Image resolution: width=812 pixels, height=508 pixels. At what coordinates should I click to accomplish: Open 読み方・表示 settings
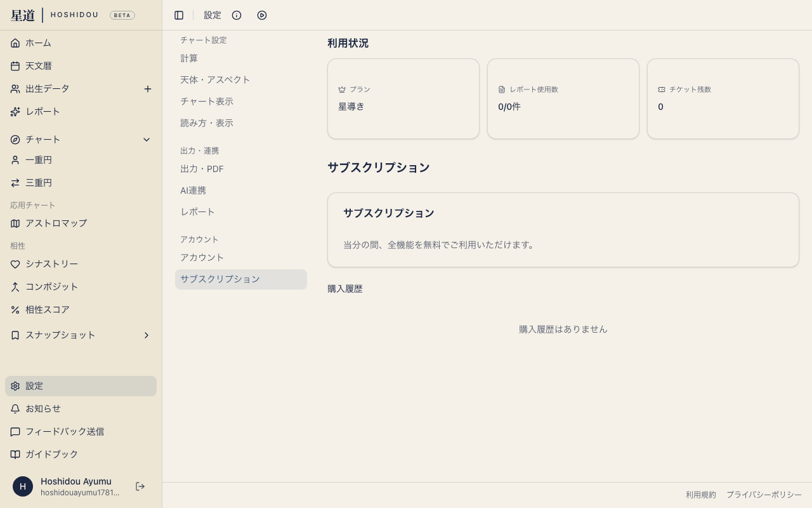click(x=241, y=123)
